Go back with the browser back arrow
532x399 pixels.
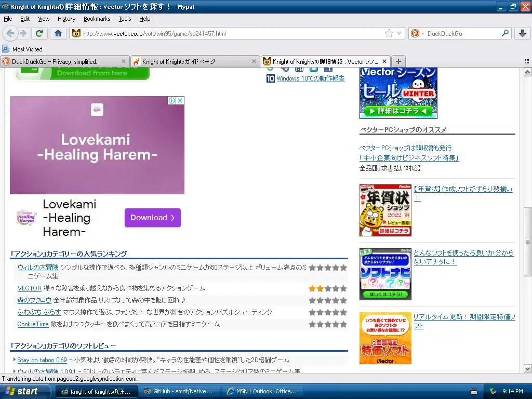[x=10, y=33]
